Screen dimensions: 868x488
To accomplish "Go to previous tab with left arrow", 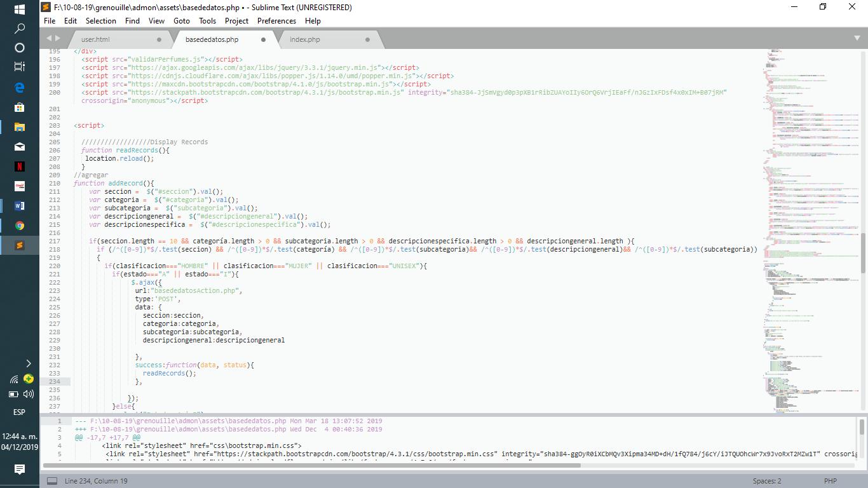I will pyautogui.click(x=49, y=39).
